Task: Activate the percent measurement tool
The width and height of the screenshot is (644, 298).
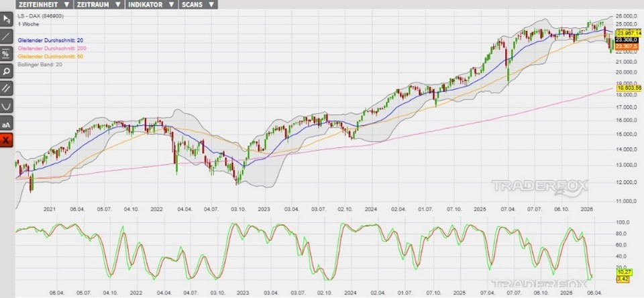Action: (x=7, y=53)
